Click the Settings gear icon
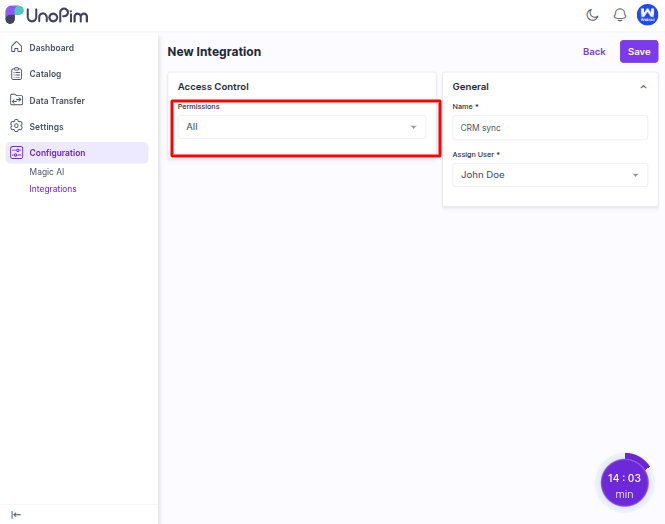665x524 pixels. [16, 126]
